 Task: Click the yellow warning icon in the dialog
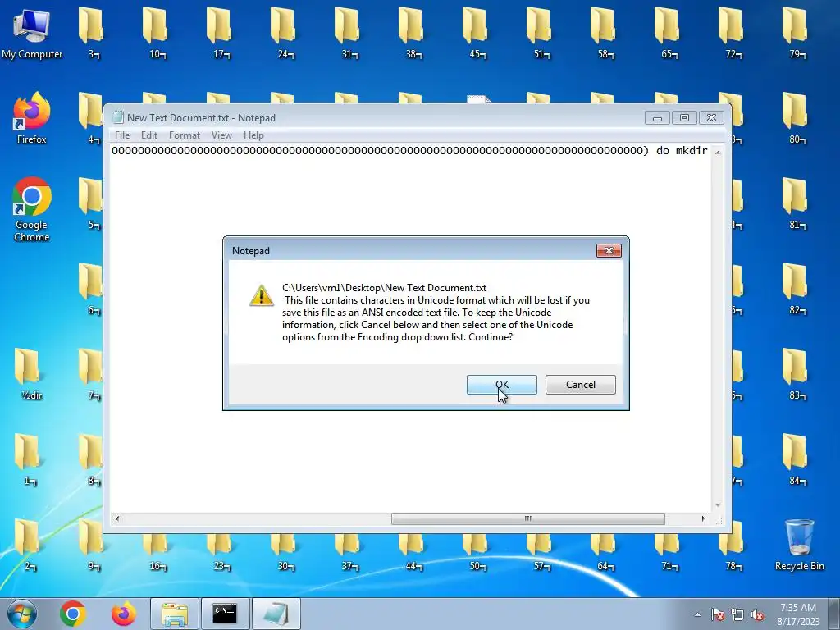(262, 295)
